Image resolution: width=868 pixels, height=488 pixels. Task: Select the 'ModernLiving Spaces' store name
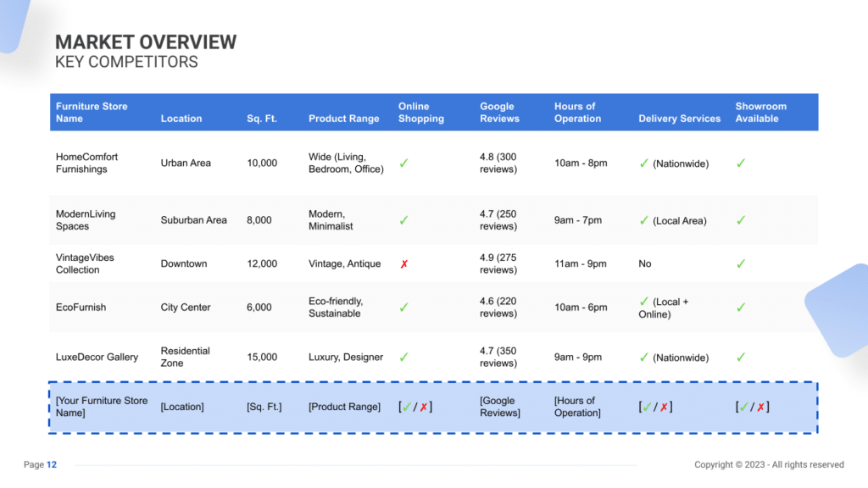86,220
